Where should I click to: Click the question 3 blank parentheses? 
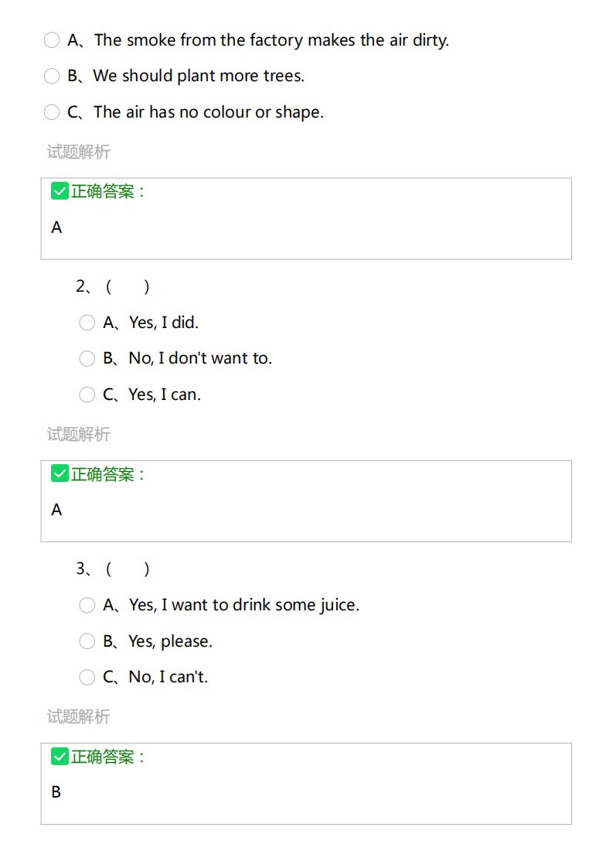click(x=128, y=569)
